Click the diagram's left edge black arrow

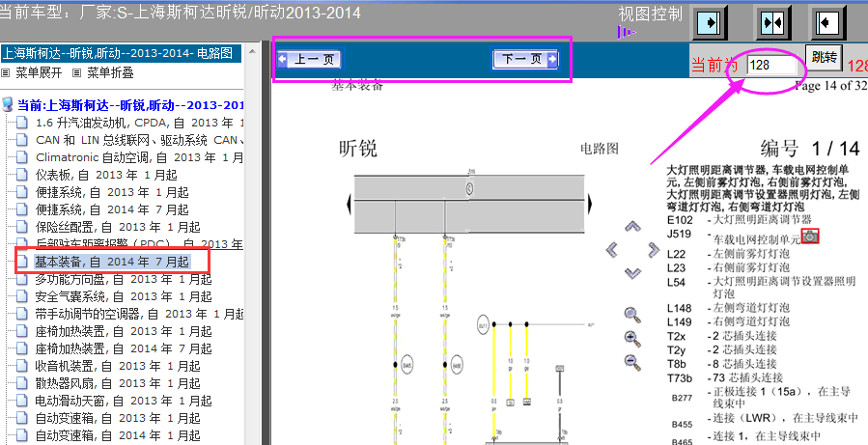[x=349, y=205]
